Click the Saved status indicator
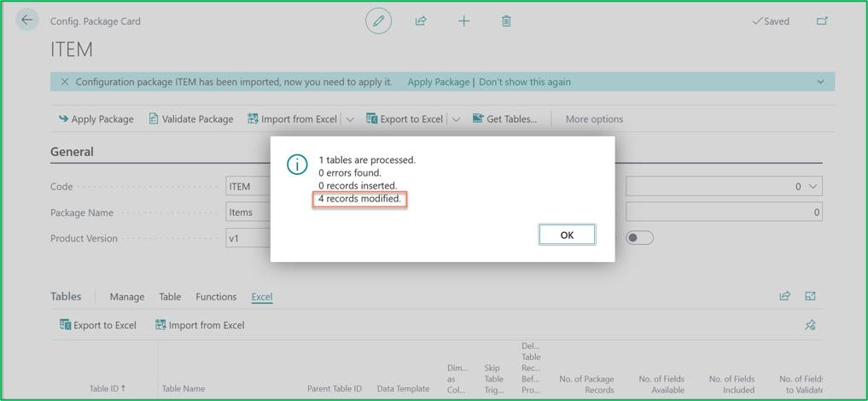This screenshot has width=868, height=401. coord(771,21)
